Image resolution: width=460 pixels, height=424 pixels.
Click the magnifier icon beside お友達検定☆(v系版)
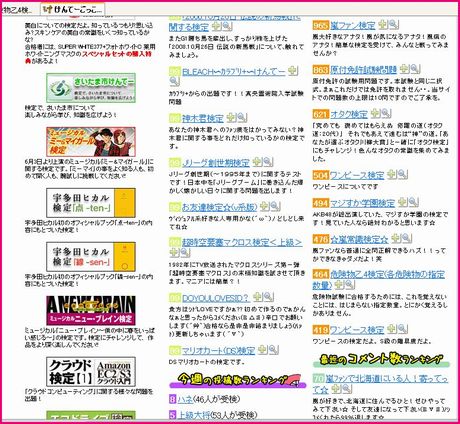pyautogui.click(x=275, y=206)
